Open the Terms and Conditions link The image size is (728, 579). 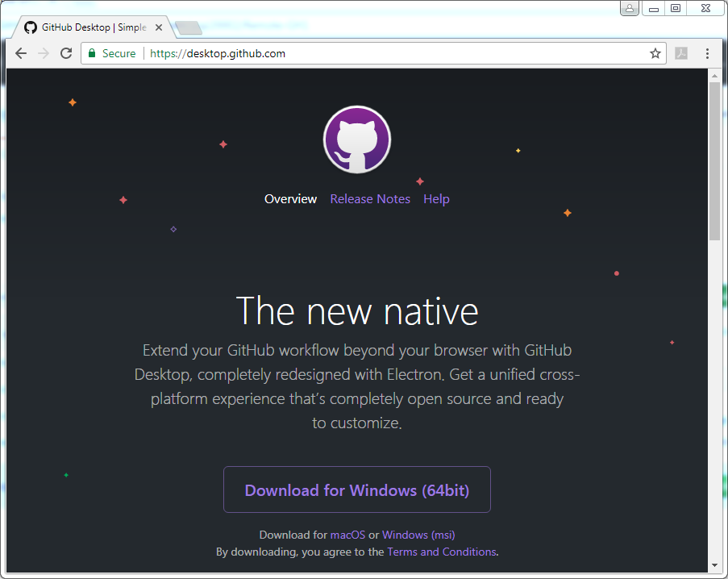pos(442,552)
